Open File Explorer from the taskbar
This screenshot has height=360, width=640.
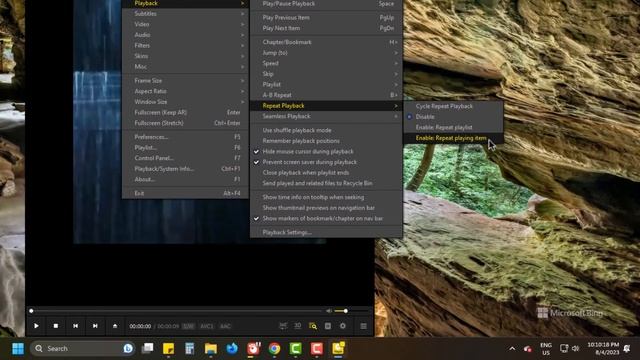tap(211, 349)
